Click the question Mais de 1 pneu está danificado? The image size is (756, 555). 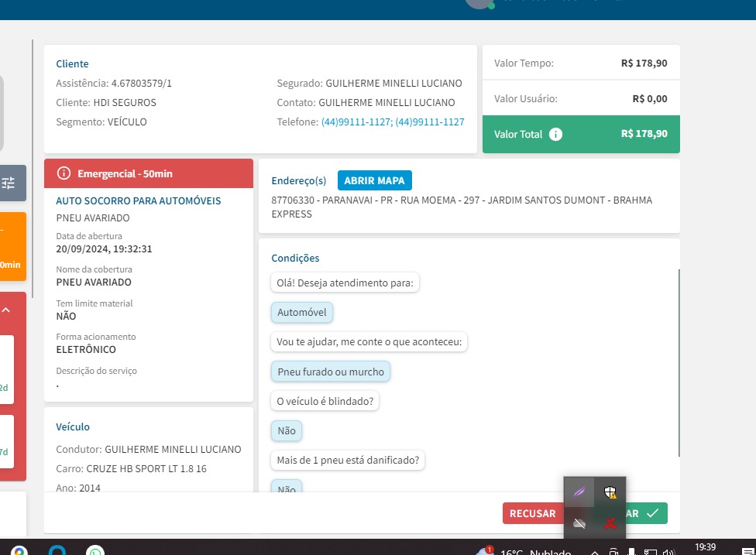pos(348,460)
